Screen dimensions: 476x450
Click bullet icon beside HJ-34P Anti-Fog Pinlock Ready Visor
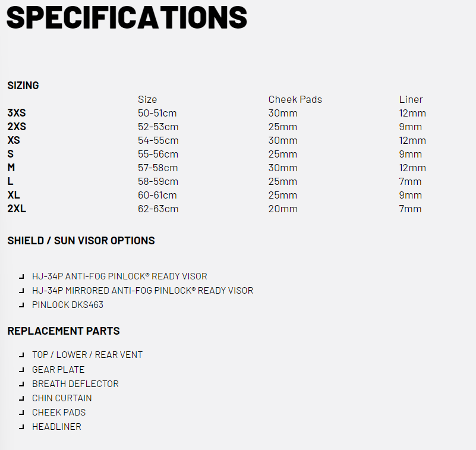[21, 277]
